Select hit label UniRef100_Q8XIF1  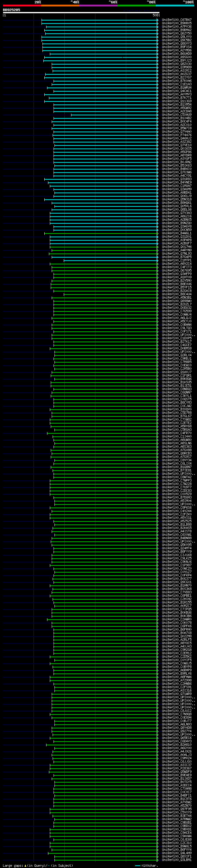point(176,856)
